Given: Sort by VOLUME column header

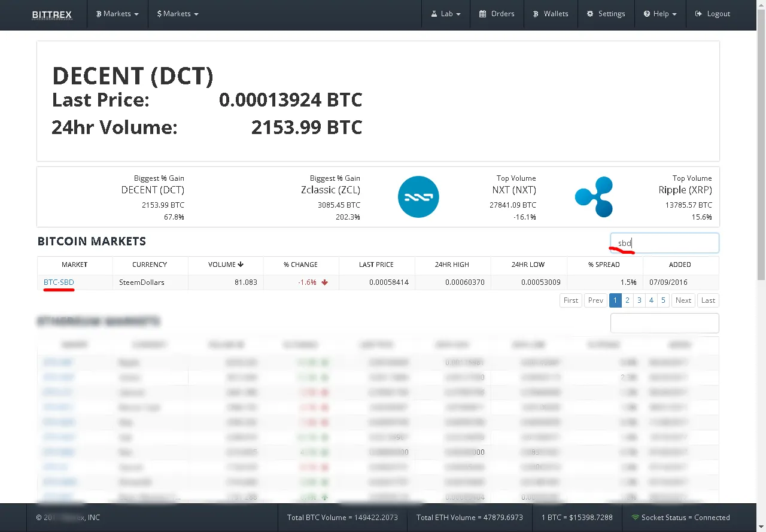Looking at the screenshot, I should click(226, 265).
